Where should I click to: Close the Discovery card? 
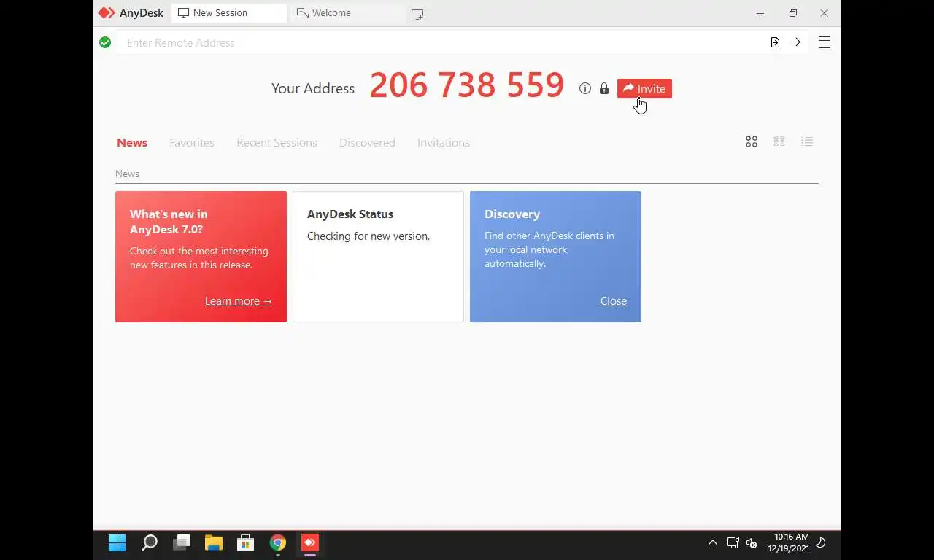coord(614,300)
